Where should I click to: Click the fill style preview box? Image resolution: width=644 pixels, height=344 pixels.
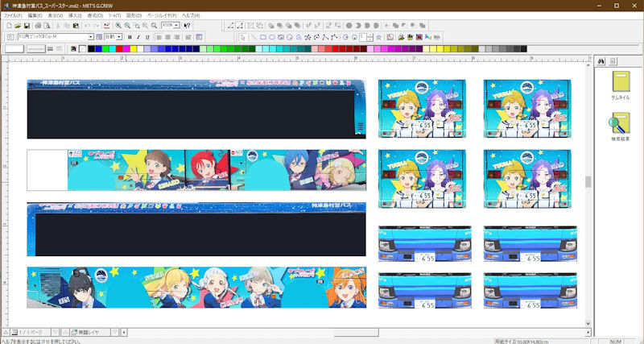click(14, 49)
